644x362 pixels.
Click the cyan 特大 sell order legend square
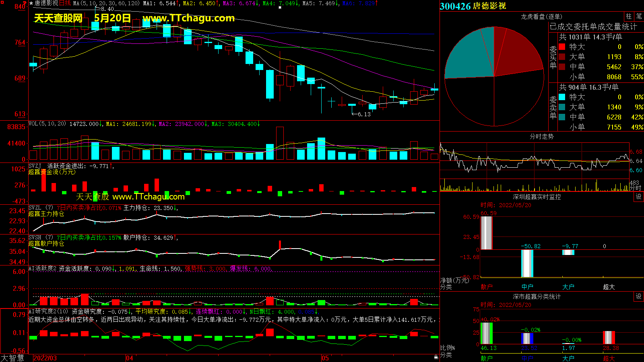562,97
